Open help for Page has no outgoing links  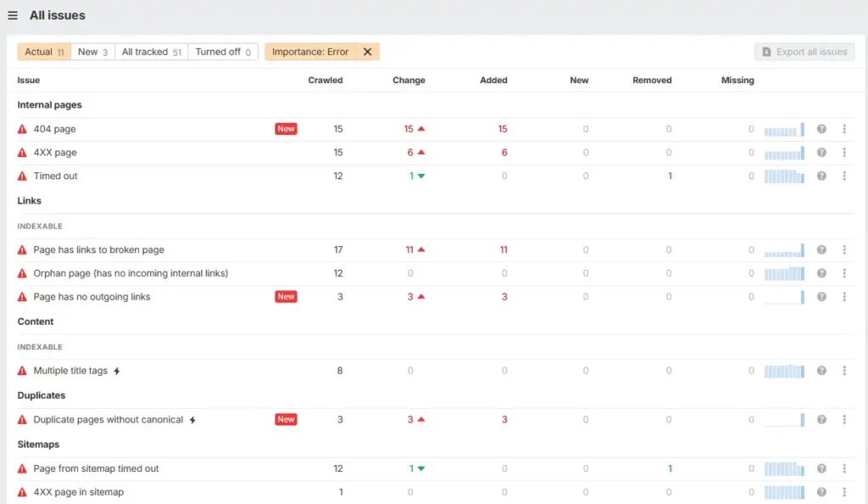point(821,297)
